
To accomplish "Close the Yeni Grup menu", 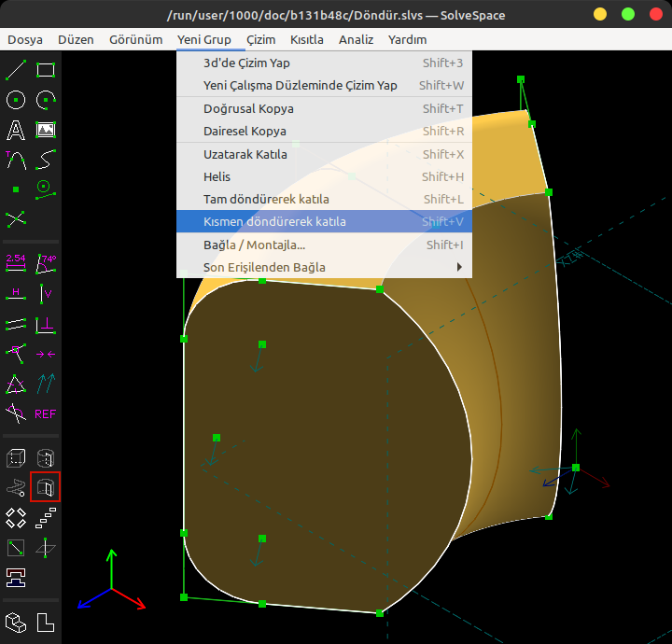I will click(x=204, y=39).
